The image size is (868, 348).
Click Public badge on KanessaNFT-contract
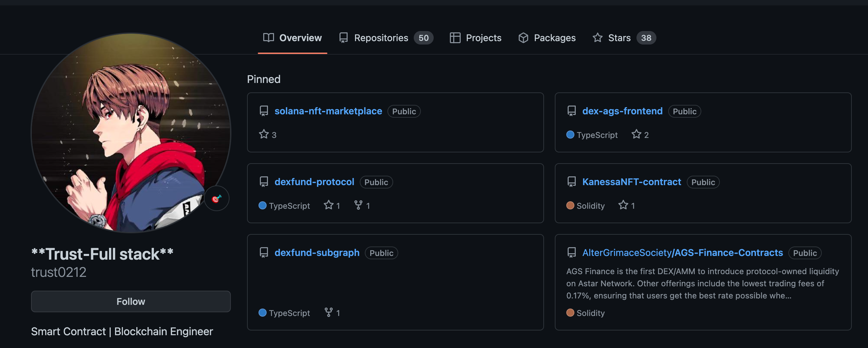[703, 182]
